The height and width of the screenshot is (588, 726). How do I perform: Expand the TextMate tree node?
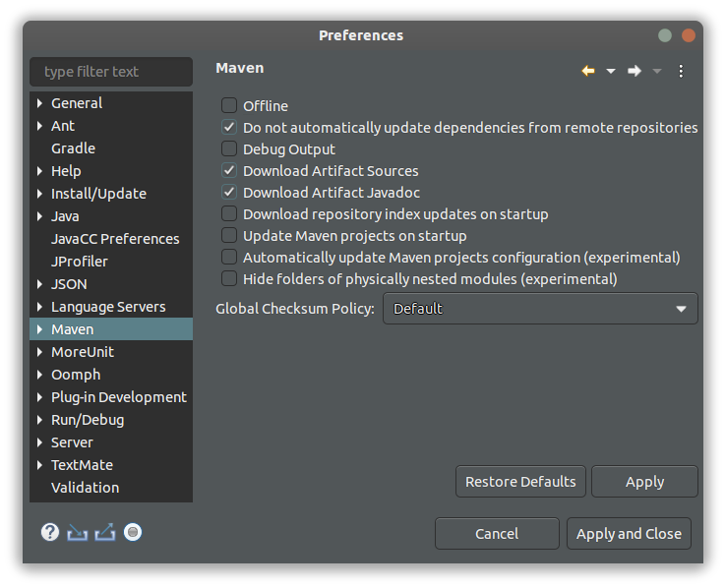(x=39, y=465)
